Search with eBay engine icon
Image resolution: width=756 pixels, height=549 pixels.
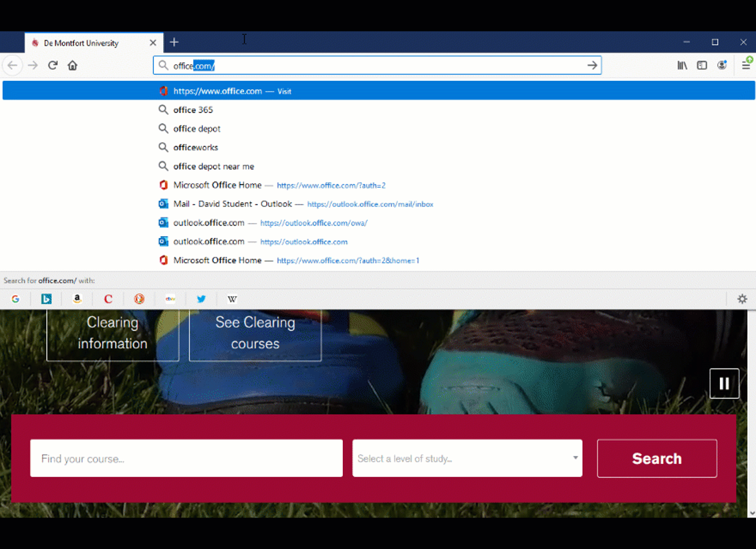[x=170, y=299]
